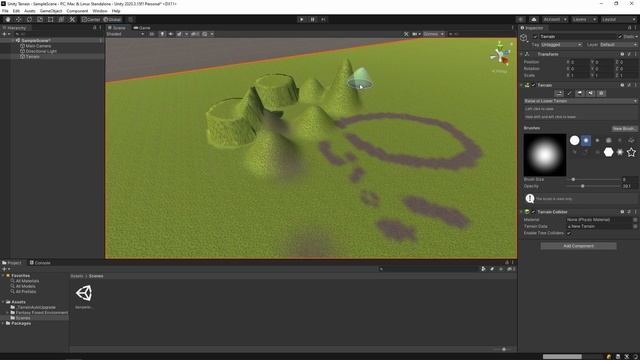Adjust the Brush Size slider
Viewport: 640px width, 360px height.
593,179
